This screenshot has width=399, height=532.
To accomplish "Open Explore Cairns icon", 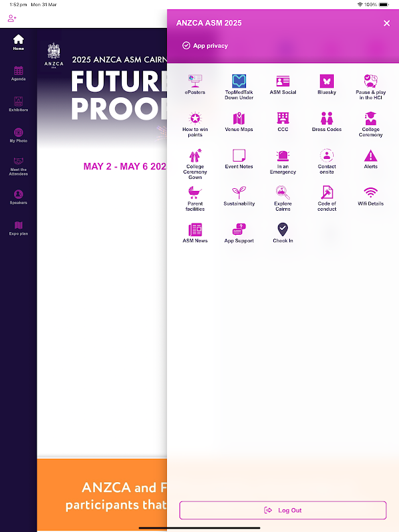I will (283, 192).
